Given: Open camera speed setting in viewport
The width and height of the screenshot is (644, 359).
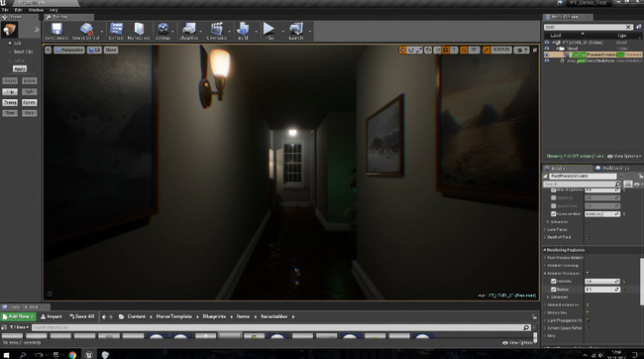Looking at the screenshot, I should tap(521, 50).
